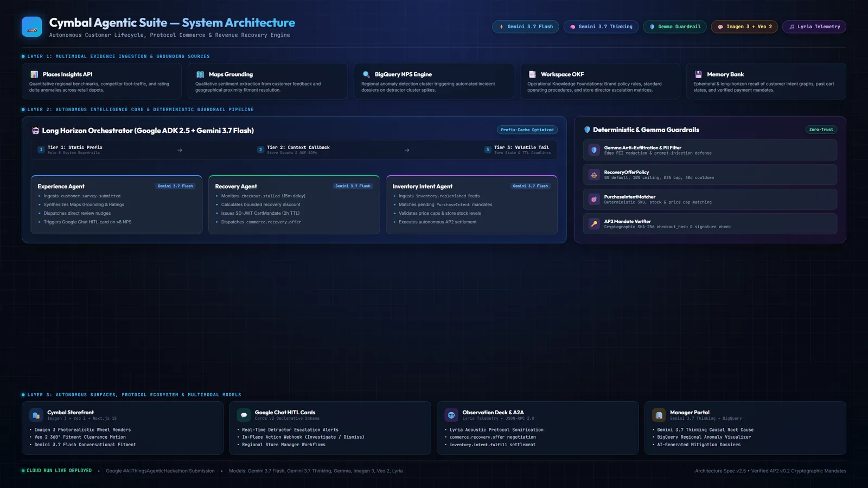Click 'Dispatches direct review nudges' bullet

(77, 214)
